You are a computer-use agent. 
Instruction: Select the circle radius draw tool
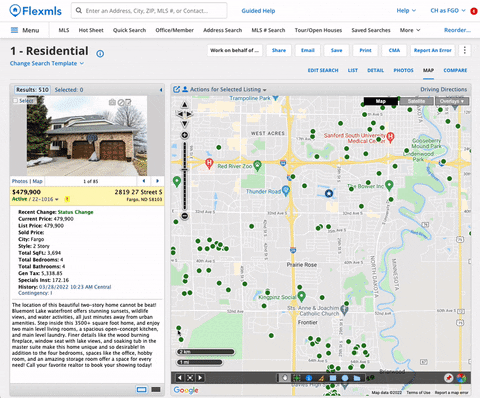345,378
